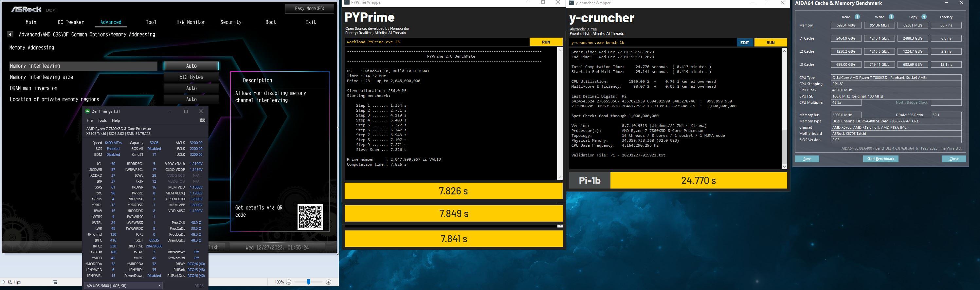Open the Boot tab in UEFI

click(271, 22)
